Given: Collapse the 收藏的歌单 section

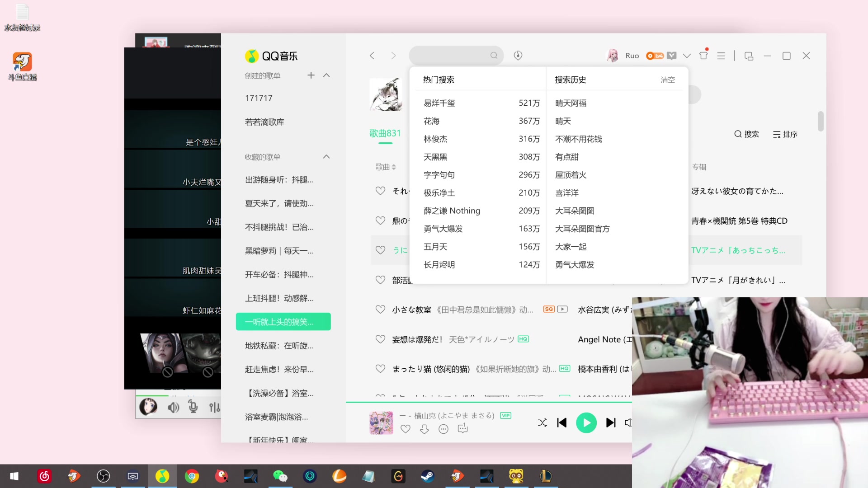Looking at the screenshot, I should 326,157.
